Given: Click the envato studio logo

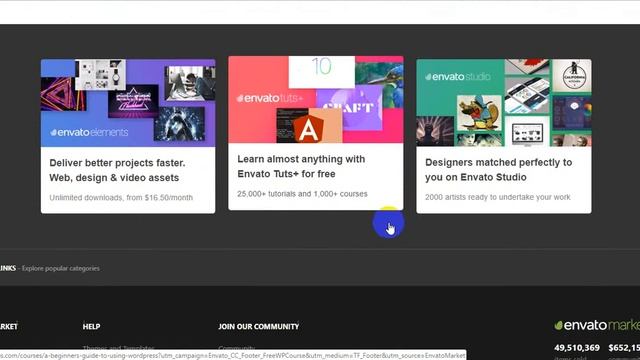Looking at the screenshot, I should (458, 77).
